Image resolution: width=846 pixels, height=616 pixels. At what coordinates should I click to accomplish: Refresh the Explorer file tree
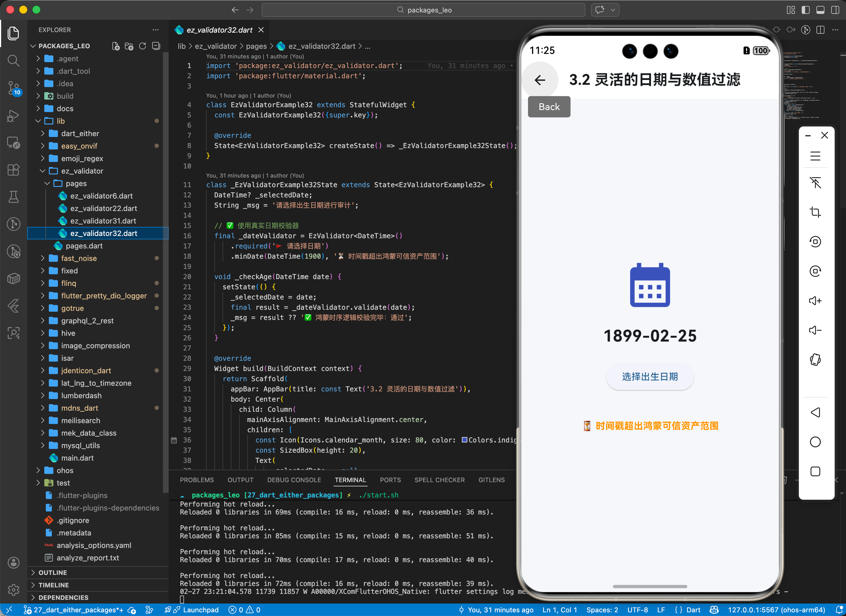(143, 46)
